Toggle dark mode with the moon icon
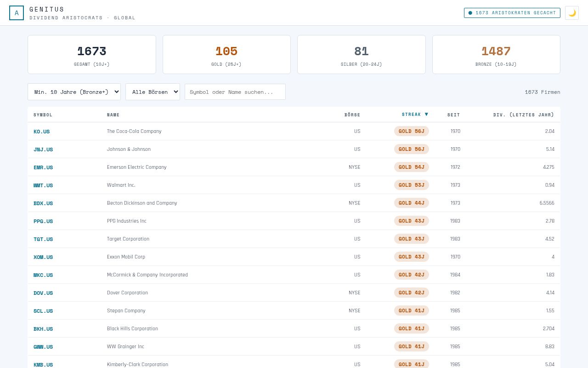This screenshot has height=368, width=588. coord(572,13)
